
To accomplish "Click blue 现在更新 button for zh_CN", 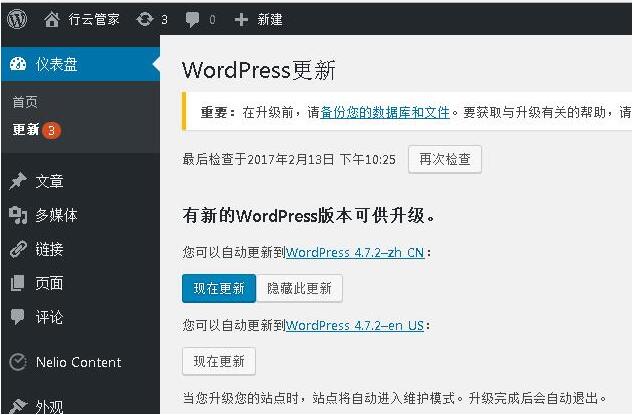I will (219, 288).
